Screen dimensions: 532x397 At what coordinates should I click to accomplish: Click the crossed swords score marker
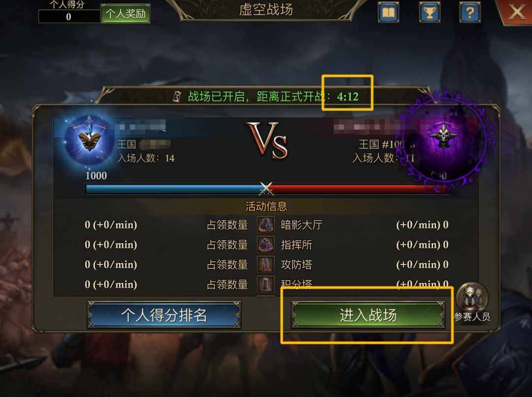266,189
